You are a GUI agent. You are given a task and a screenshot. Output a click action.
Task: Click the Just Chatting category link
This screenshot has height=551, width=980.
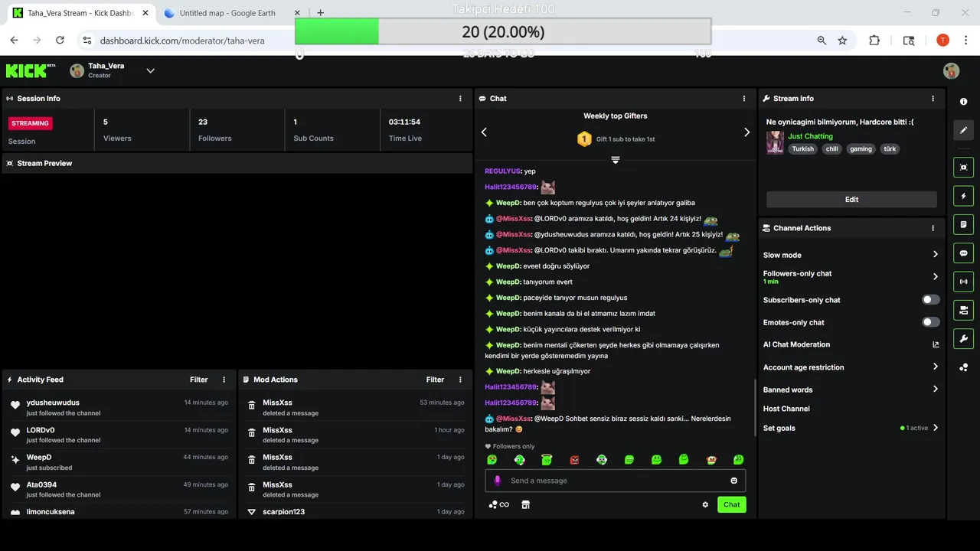point(810,136)
